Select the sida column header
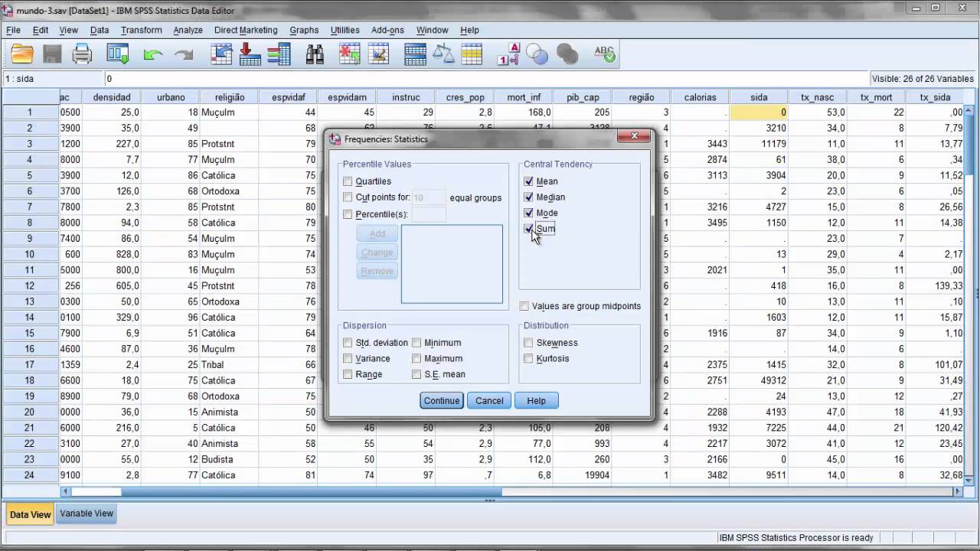Image resolution: width=980 pixels, height=551 pixels. tap(759, 97)
